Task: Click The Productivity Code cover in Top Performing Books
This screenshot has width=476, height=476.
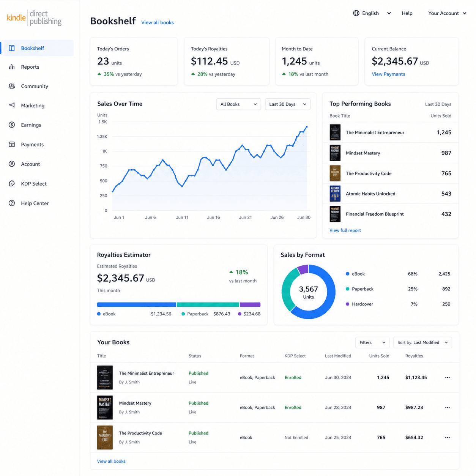Action: pos(335,173)
